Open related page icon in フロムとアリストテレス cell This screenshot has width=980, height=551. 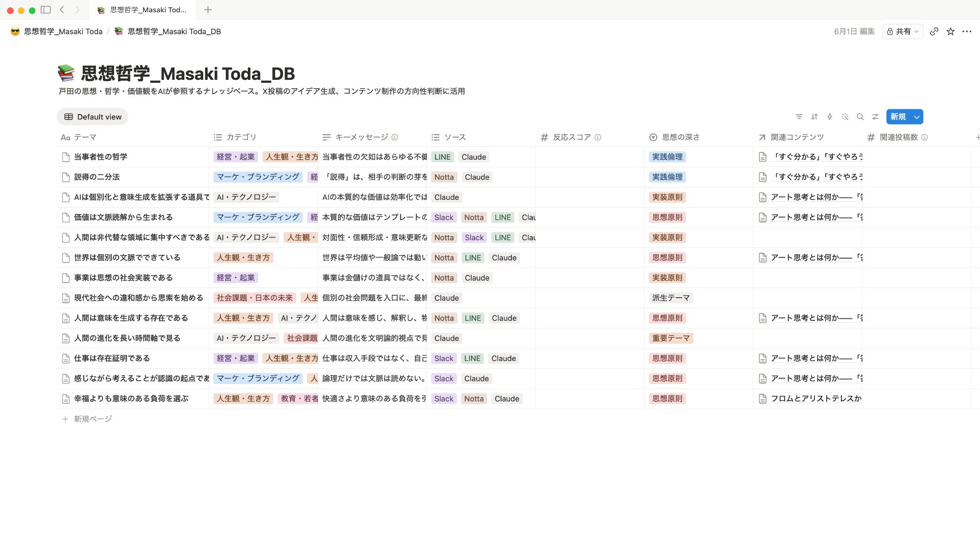click(x=762, y=399)
